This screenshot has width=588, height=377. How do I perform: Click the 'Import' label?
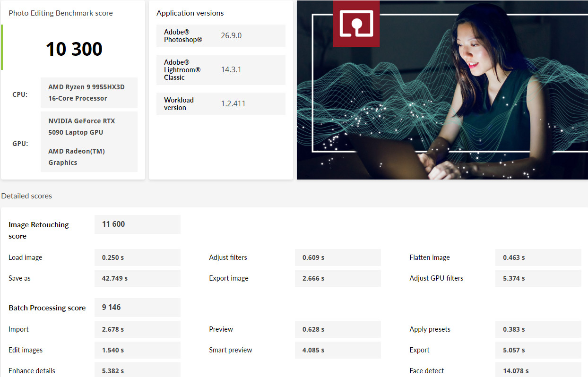[18, 329]
